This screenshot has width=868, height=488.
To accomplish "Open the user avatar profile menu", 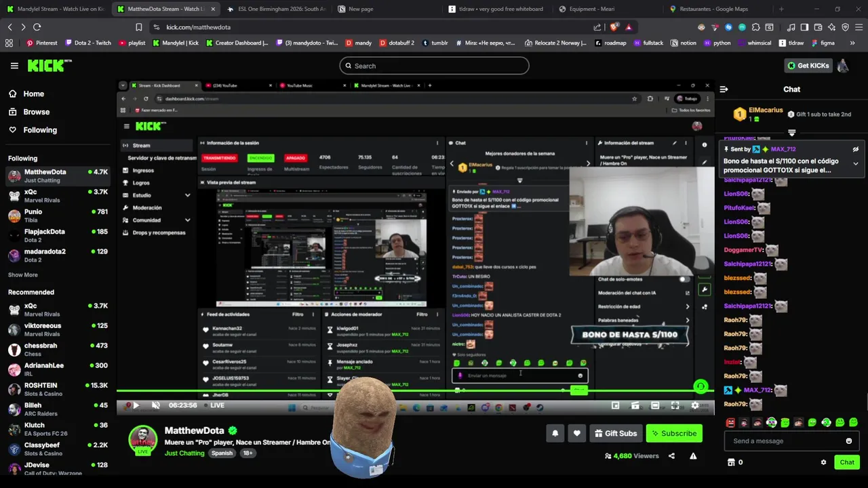I will pos(843,66).
